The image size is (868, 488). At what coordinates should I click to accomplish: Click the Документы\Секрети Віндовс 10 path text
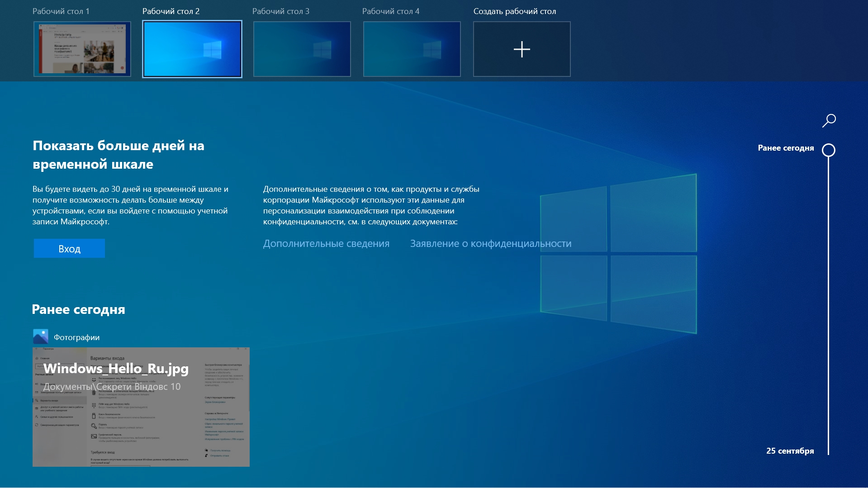(x=112, y=387)
